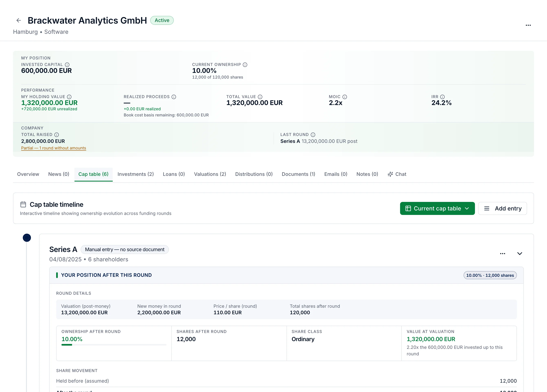Image resolution: width=547 pixels, height=392 pixels.
Task: Open the company more-options menu in the header
Action: tap(528, 25)
